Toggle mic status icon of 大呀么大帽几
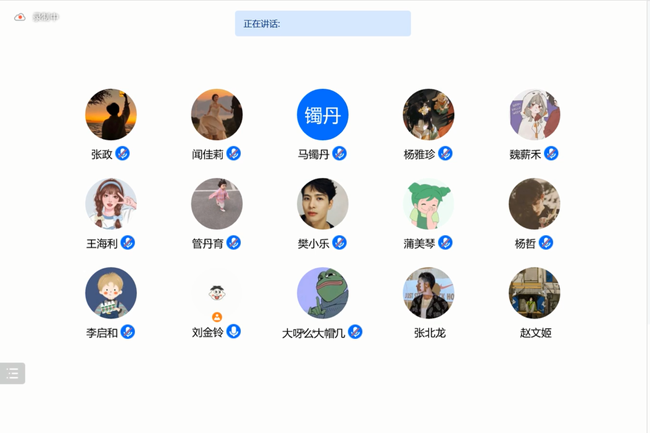Screen dimensions: 650x433 point(355,332)
